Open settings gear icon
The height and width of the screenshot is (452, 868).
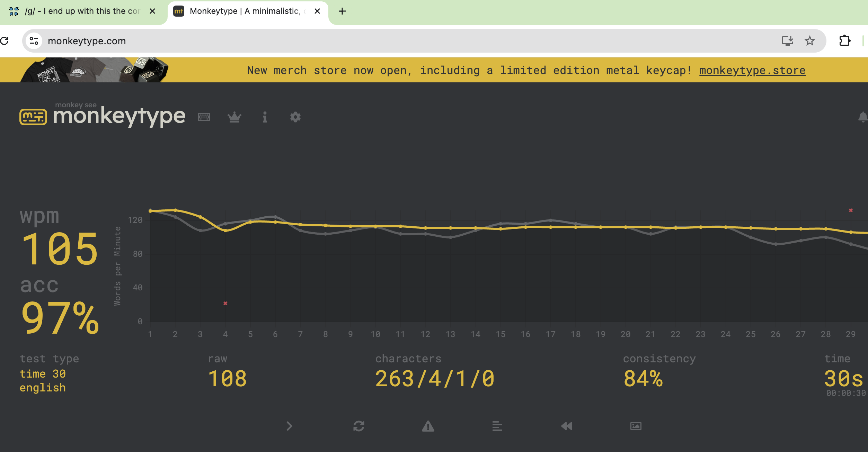pos(295,117)
